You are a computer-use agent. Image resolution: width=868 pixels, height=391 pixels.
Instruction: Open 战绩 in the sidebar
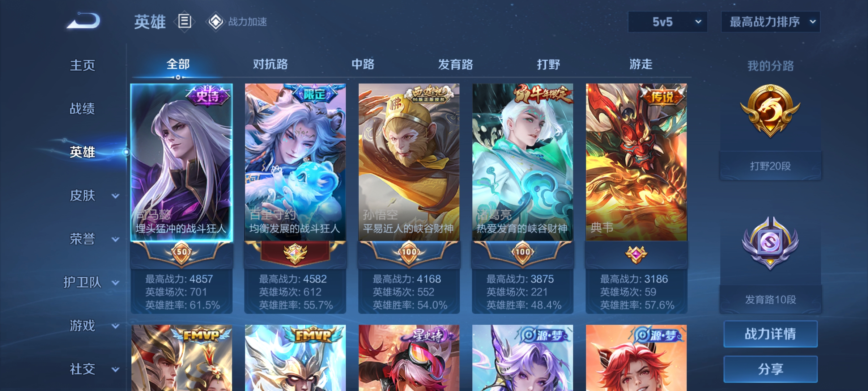pos(82,109)
